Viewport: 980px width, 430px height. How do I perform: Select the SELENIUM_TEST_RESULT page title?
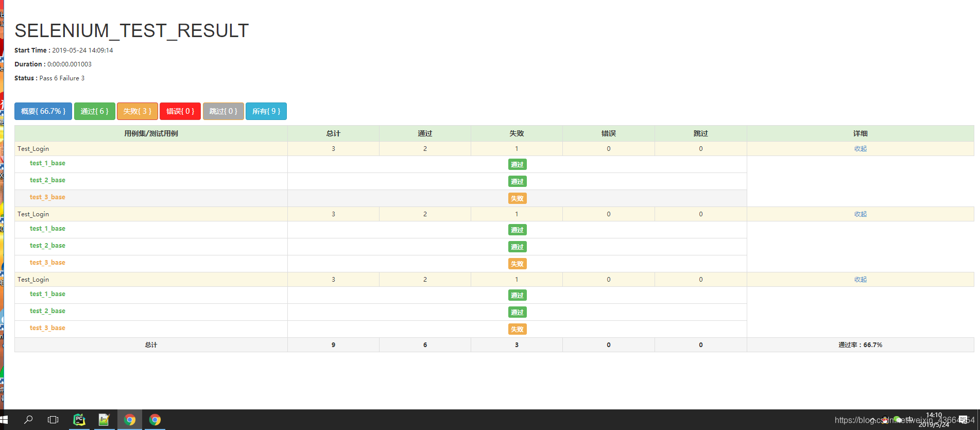132,31
